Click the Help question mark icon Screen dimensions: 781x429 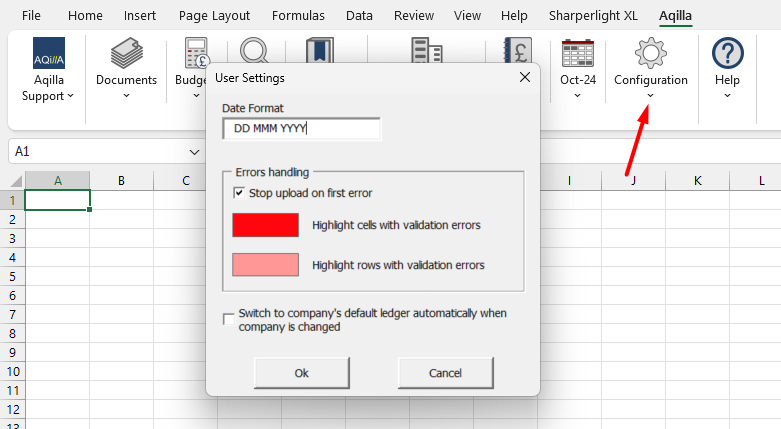[x=727, y=52]
